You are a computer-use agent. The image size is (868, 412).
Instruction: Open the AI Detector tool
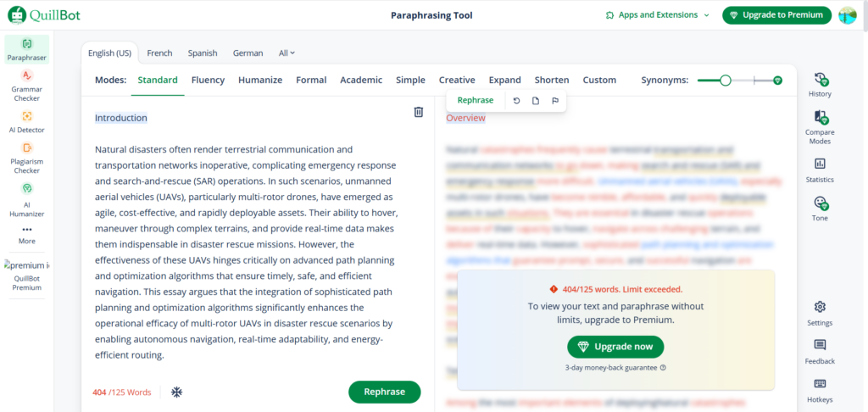(x=27, y=122)
